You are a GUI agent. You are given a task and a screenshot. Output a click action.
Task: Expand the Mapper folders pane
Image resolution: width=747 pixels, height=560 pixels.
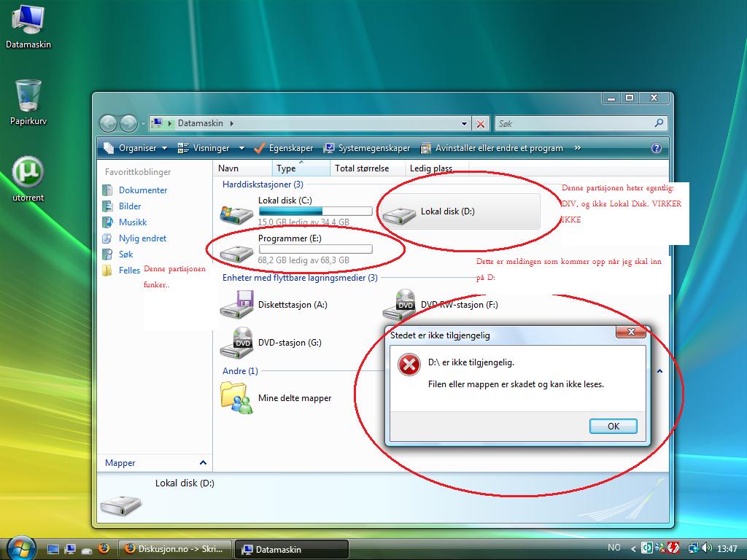click(203, 462)
